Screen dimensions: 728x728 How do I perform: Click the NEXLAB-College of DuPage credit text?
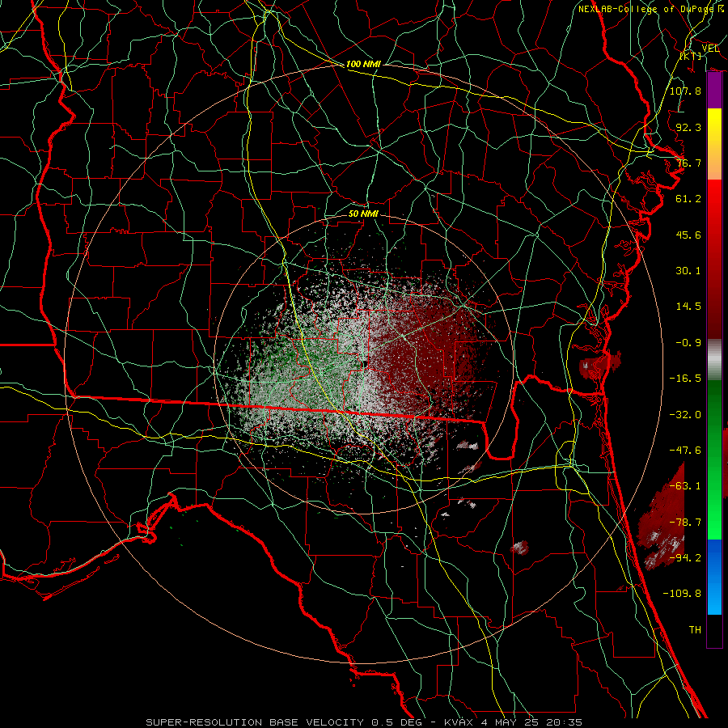coord(651,9)
